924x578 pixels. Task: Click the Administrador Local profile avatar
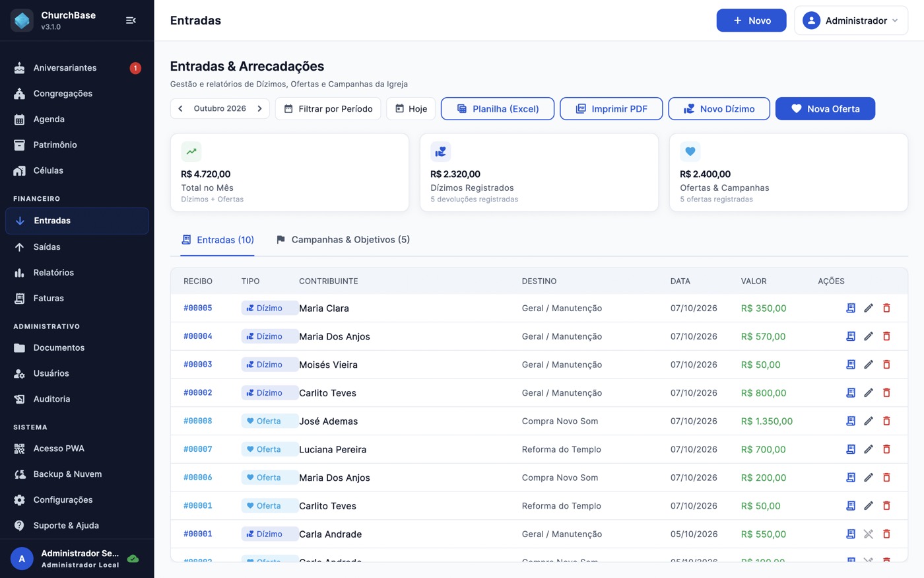click(22, 559)
